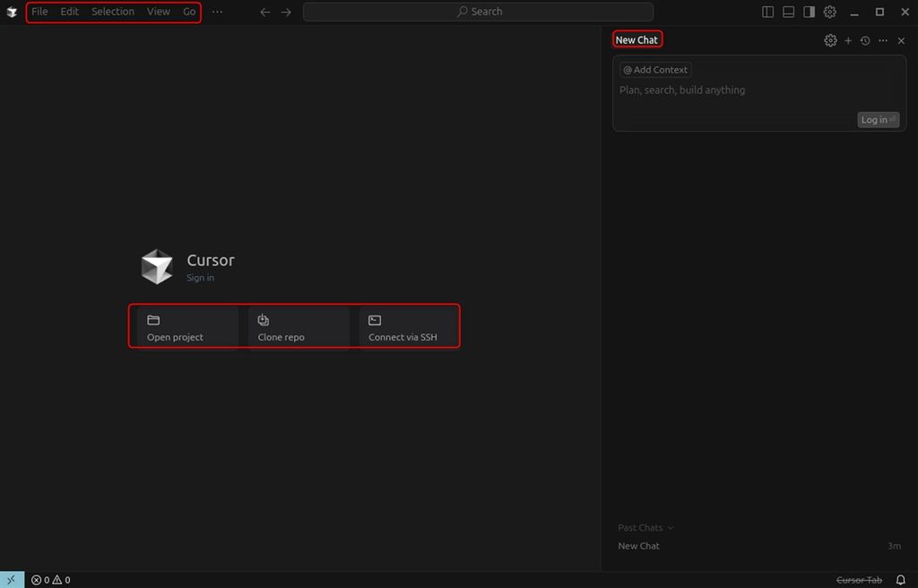Click the Cursor logo in the title bar
The width and height of the screenshot is (918, 588).
(x=12, y=12)
